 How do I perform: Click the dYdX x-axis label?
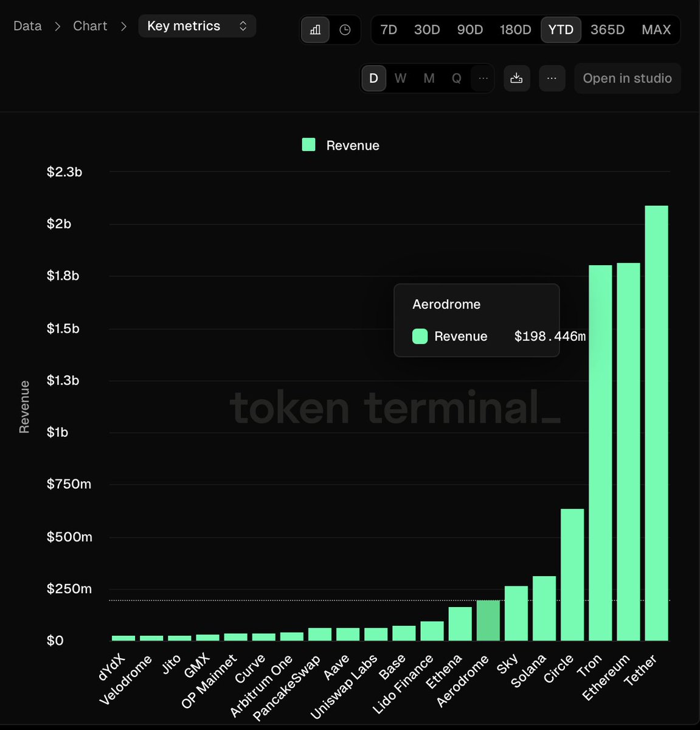(x=112, y=667)
